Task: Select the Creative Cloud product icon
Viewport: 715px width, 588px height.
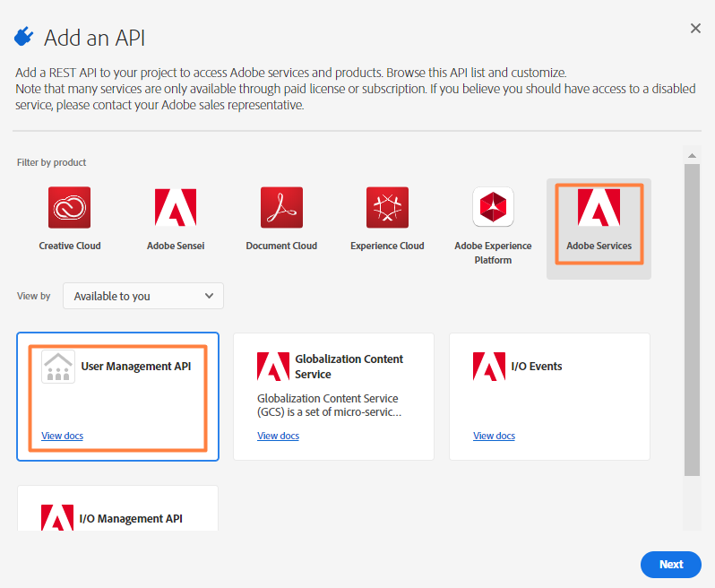Action: pyautogui.click(x=69, y=208)
